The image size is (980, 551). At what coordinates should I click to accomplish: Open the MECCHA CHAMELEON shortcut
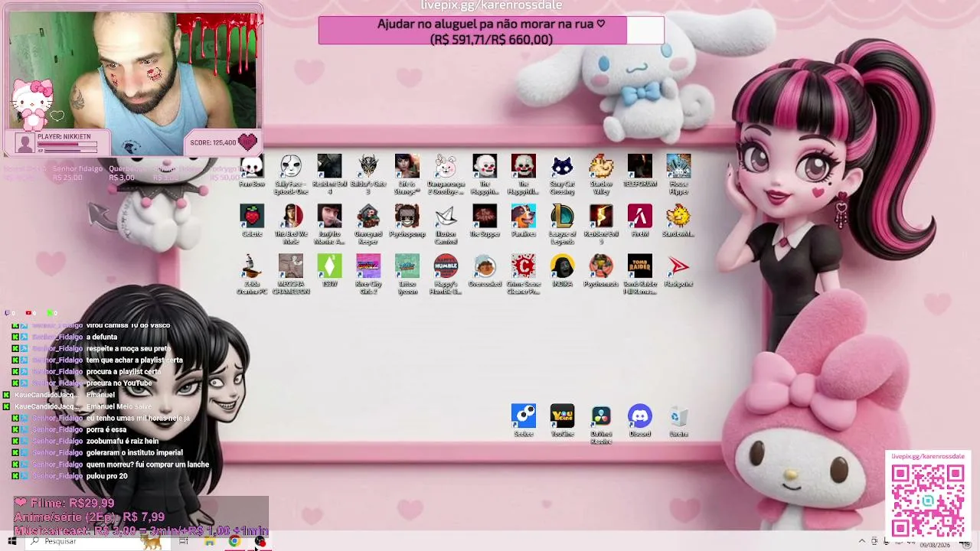click(291, 275)
